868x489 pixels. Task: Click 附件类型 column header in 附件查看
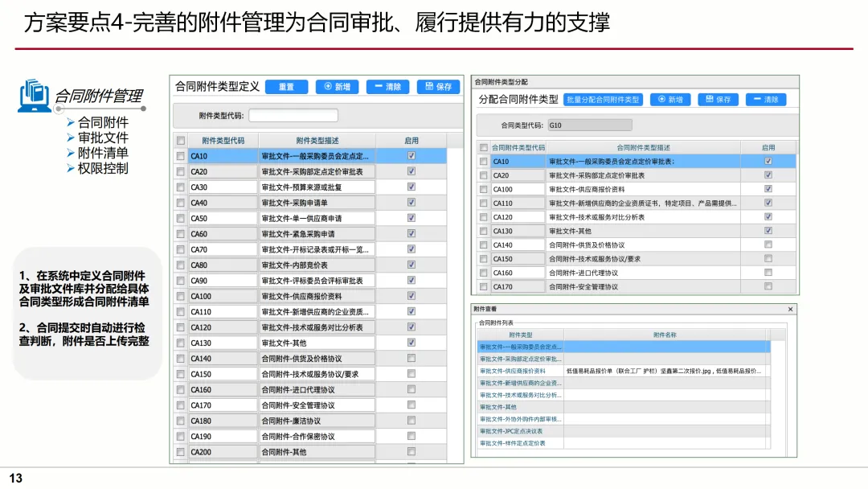tap(520, 335)
